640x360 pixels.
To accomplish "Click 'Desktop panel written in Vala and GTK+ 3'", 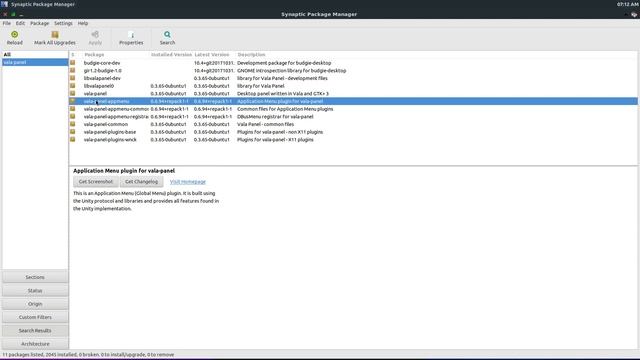I will pyautogui.click(x=283, y=93).
